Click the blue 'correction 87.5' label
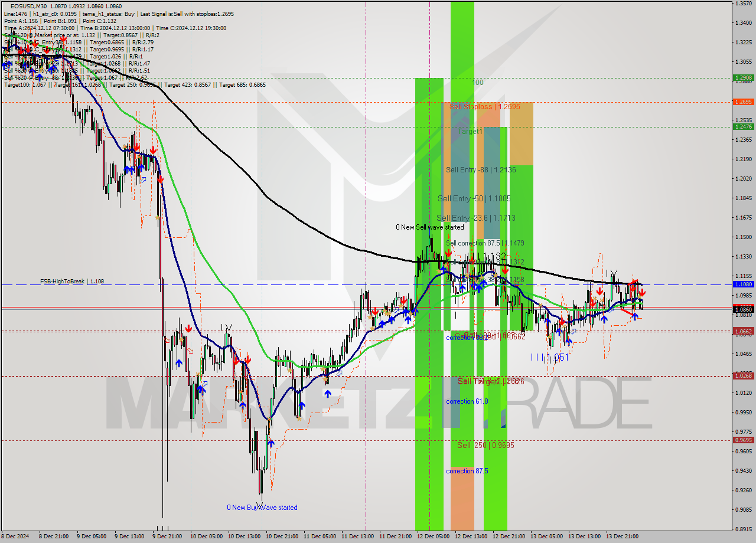 (x=467, y=471)
